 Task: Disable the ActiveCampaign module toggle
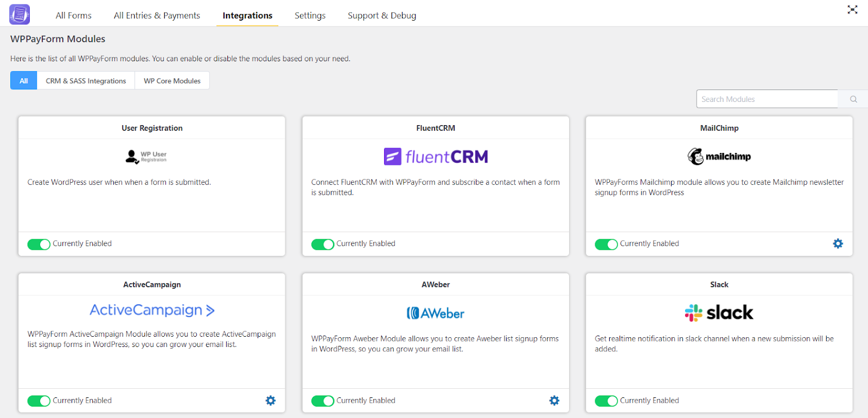click(39, 401)
